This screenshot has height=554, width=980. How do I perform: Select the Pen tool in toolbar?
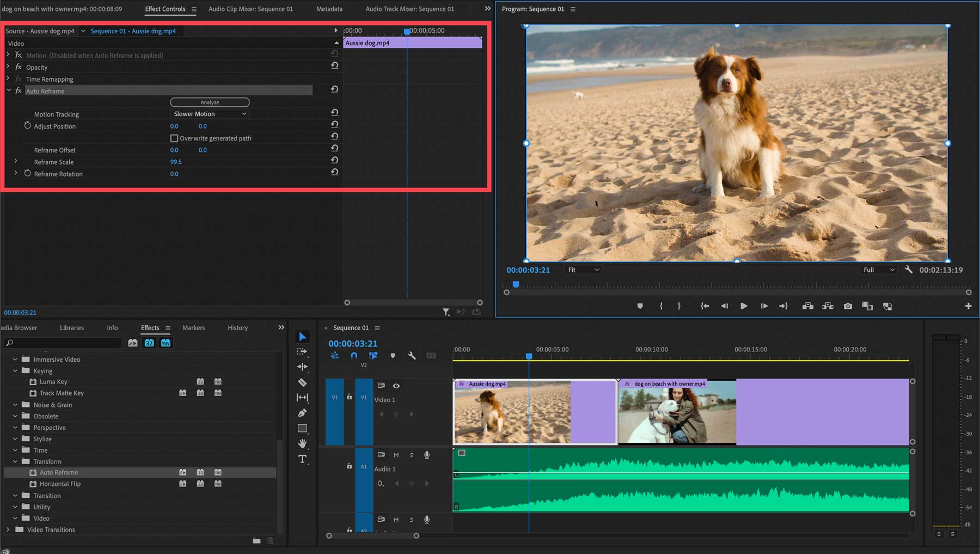tap(302, 413)
